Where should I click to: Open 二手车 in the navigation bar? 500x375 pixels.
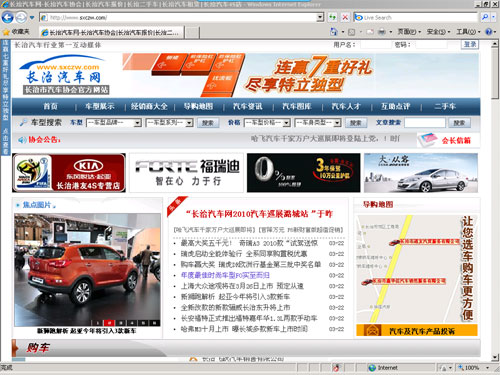[x=445, y=106]
